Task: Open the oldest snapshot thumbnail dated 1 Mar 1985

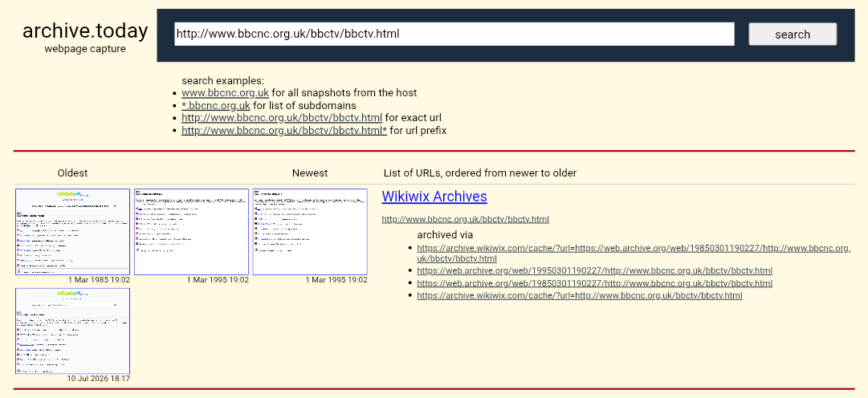Action: (x=72, y=232)
